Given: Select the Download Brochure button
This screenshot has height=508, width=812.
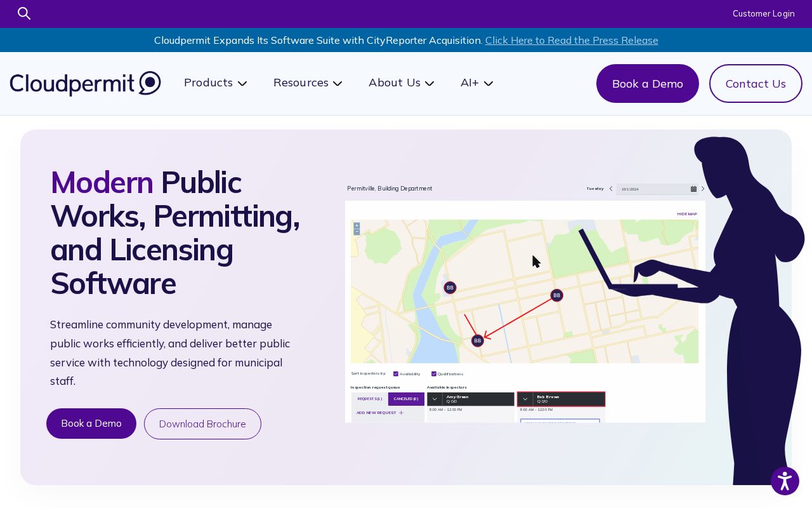Looking at the screenshot, I should point(202,424).
